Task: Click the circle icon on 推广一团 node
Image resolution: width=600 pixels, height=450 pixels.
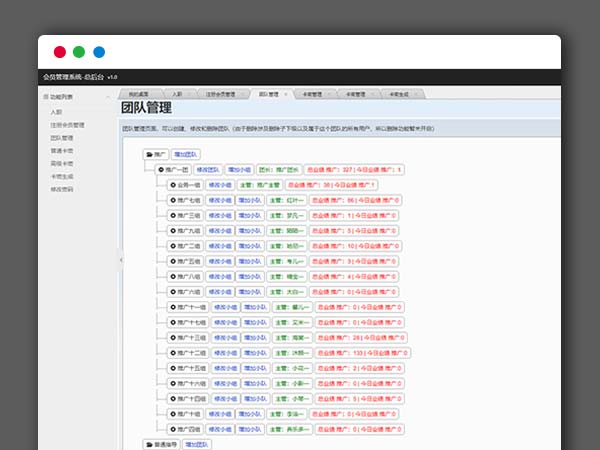Action: [x=161, y=170]
